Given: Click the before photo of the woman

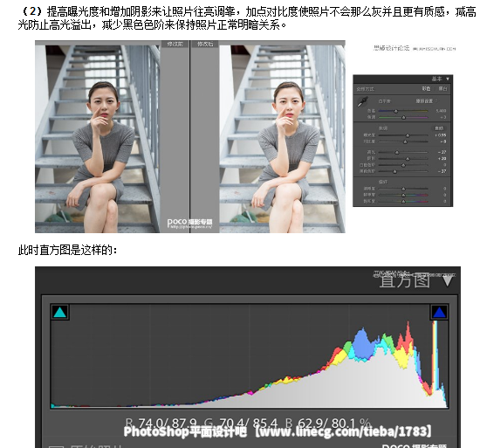Looking at the screenshot, I should 98,139.
